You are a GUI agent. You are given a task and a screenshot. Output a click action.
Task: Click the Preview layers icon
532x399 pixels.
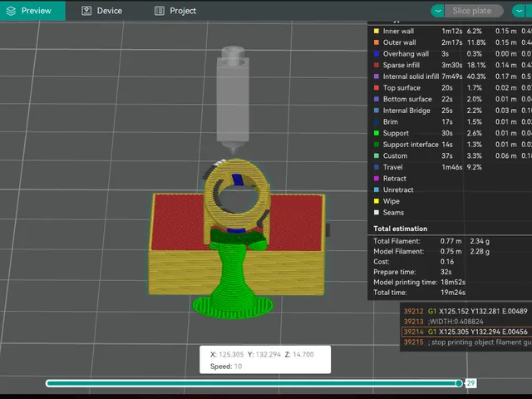tap(11, 11)
